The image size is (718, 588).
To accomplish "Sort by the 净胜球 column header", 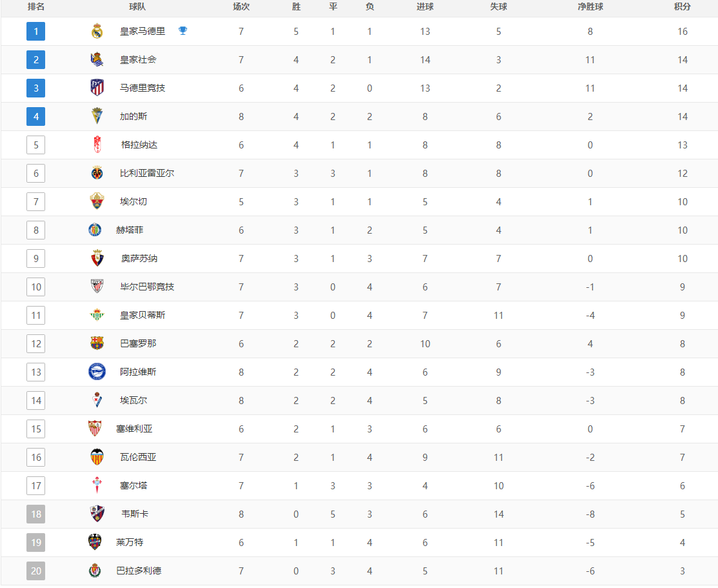I will 590,7.
